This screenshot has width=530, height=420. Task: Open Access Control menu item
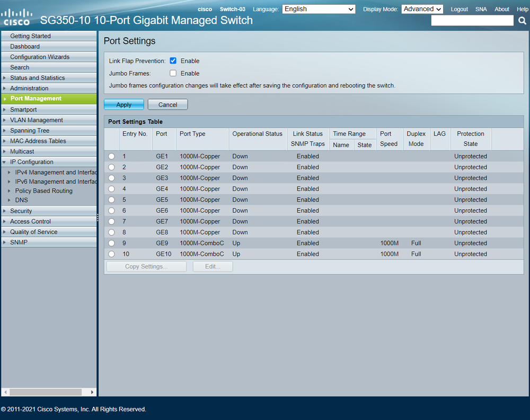[49, 221]
